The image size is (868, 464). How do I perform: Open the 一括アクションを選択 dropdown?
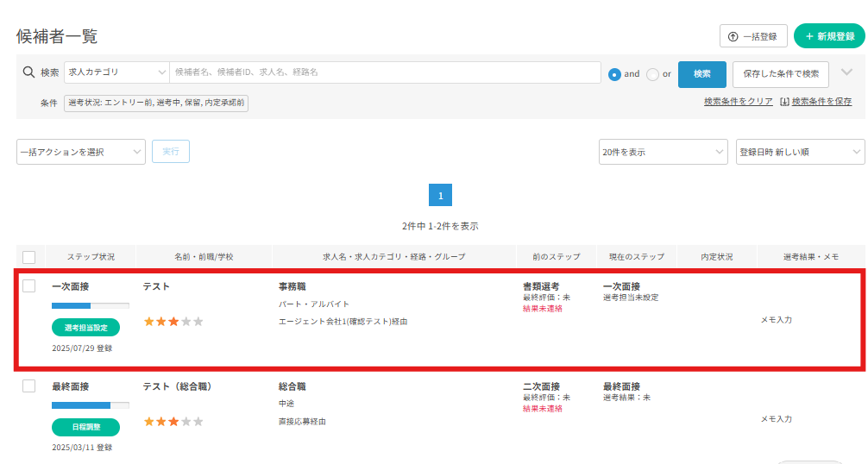click(x=81, y=152)
